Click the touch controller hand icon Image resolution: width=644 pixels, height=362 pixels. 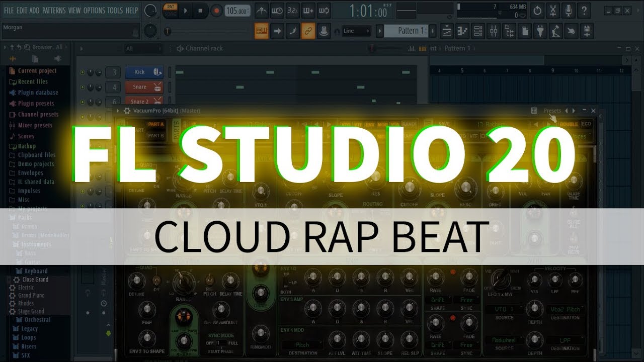571,31
